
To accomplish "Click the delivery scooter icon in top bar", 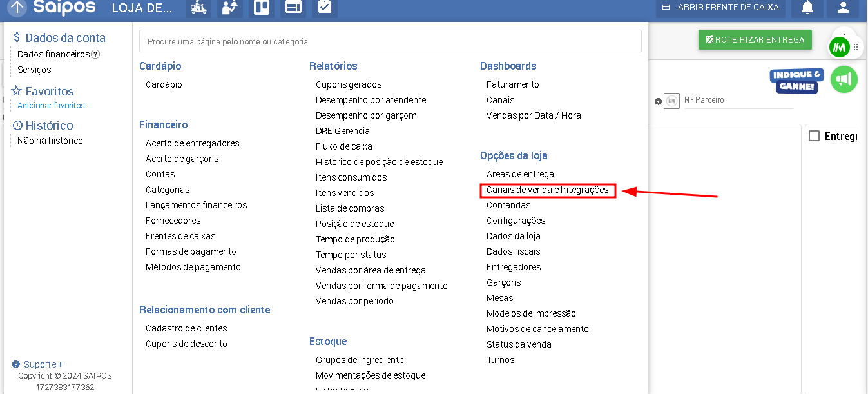I will pyautogui.click(x=198, y=7).
